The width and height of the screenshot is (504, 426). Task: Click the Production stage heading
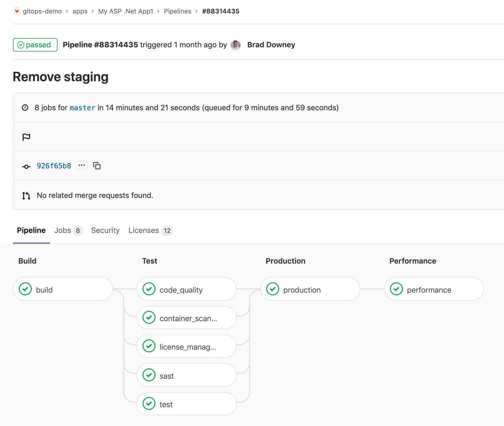click(x=286, y=261)
